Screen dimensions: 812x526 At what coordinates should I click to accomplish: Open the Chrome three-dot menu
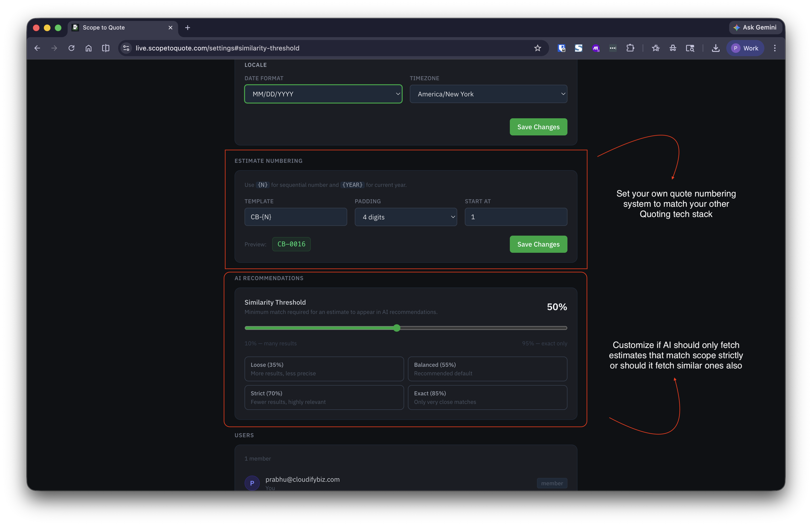click(x=774, y=48)
